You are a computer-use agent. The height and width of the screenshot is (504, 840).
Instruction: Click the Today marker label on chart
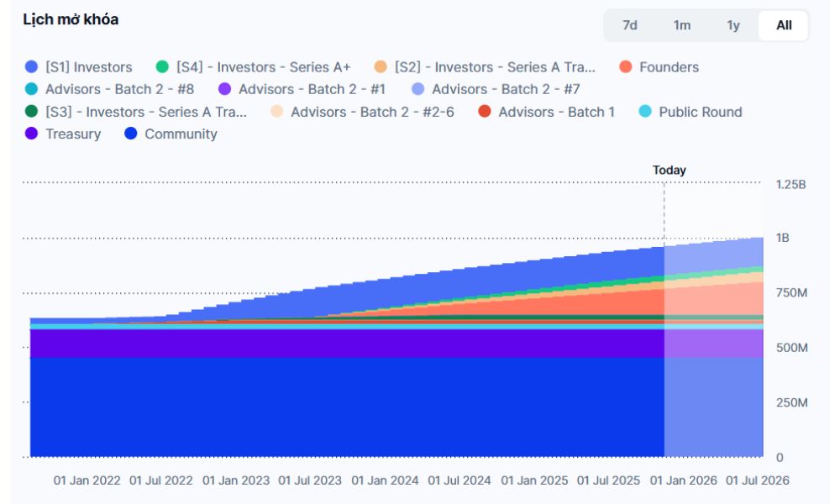pyautogui.click(x=669, y=171)
